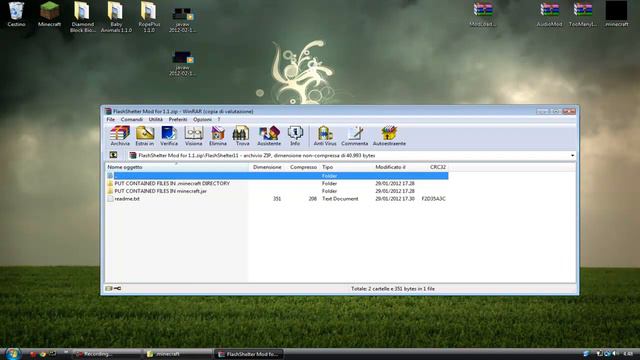
Task: Sort by Tipo column header
Action: click(x=346, y=167)
